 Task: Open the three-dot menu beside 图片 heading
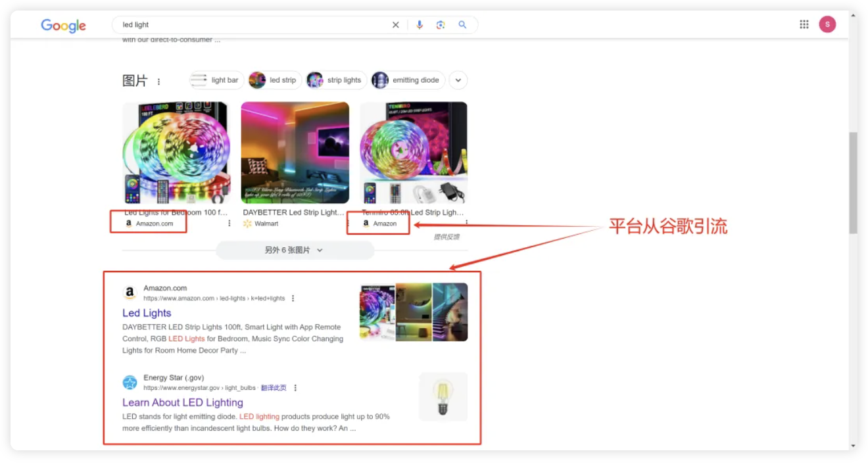click(x=158, y=82)
